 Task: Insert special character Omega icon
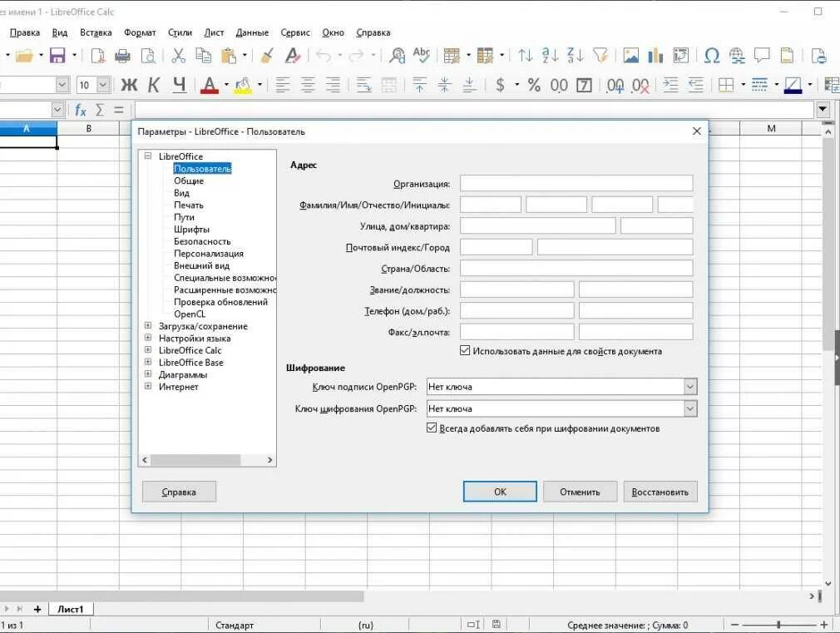pos(711,55)
